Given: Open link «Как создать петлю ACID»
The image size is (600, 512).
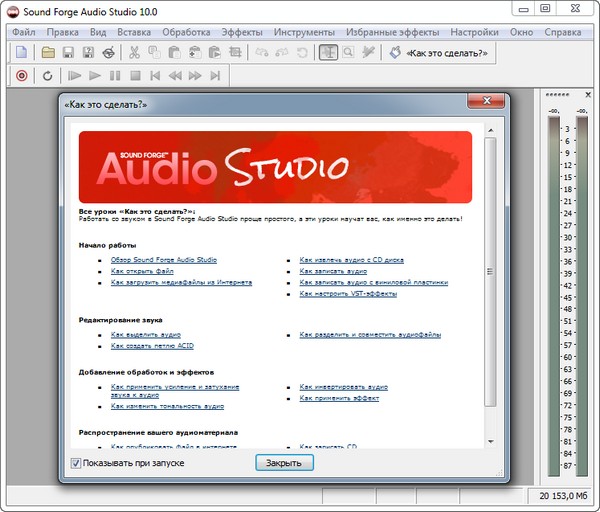Looking at the screenshot, I should point(151,346).
